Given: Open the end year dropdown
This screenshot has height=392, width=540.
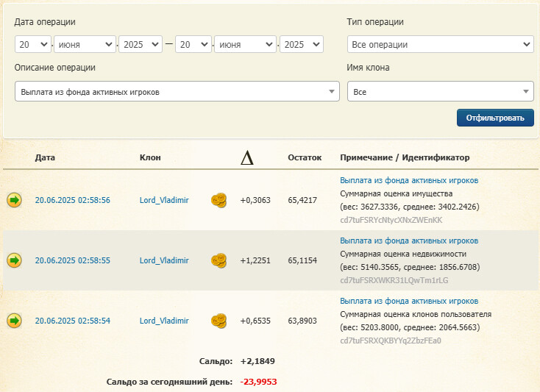Looking at the screenshot, I should 302,45.
